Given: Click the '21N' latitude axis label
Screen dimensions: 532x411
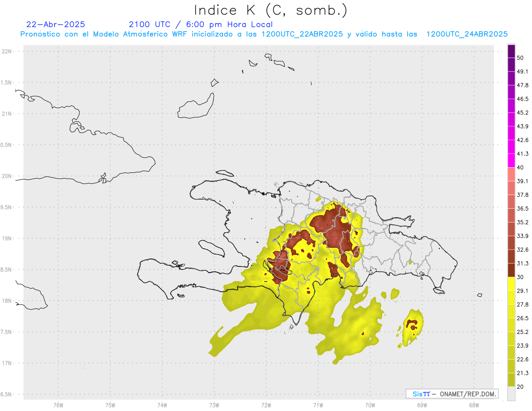Looking at the screenshot, I should tap(7, 114).
